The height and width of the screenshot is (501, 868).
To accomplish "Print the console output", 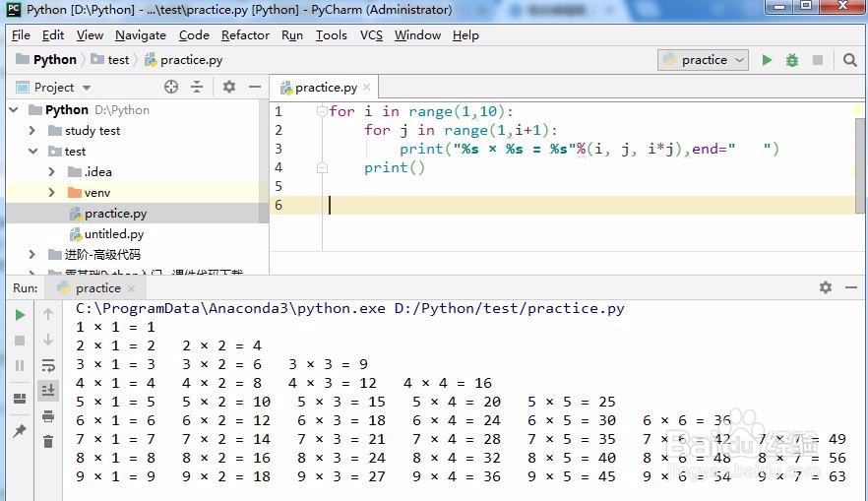I will pyautogui.click(x=48, y=415).
